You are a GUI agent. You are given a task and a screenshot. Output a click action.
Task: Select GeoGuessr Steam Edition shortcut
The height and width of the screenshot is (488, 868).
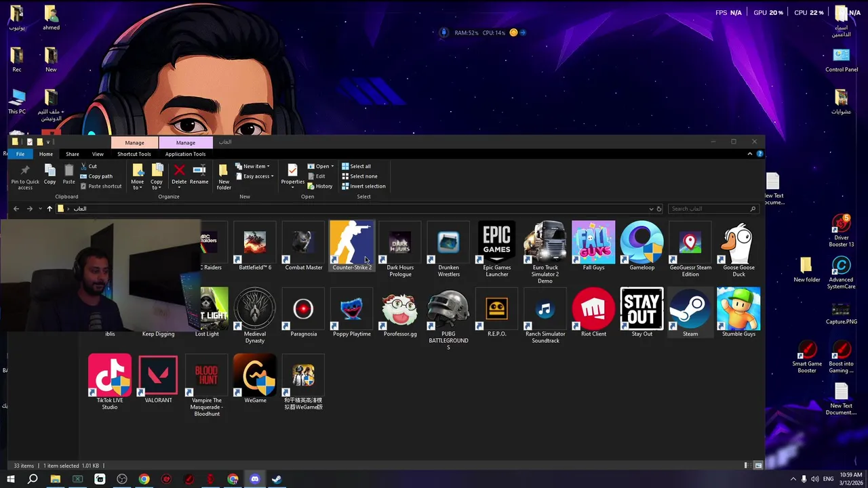pos(690,249)
